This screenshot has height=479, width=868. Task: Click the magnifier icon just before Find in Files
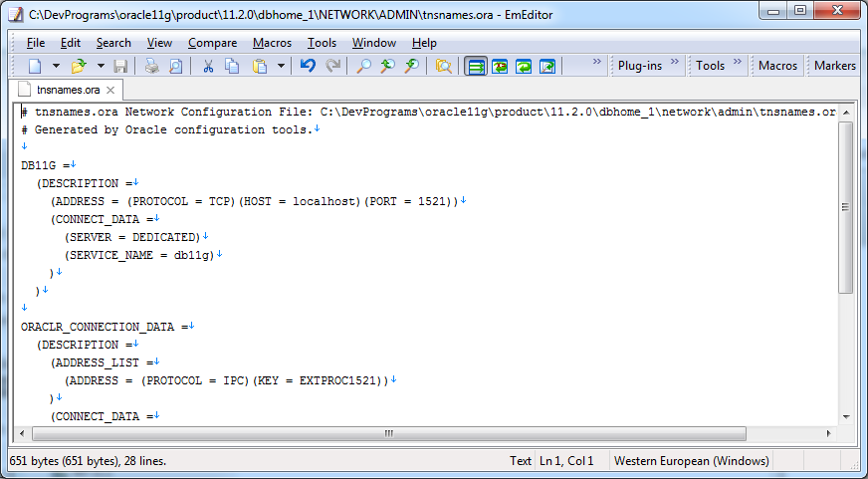pos(411,66)
